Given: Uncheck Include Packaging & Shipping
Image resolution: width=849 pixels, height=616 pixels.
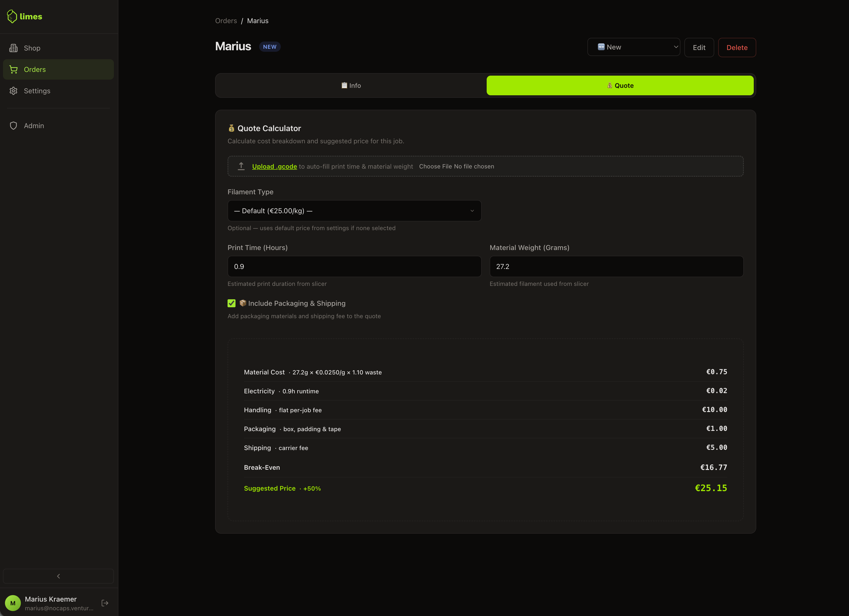Looking at the screenshot, I should [x=231, y=303].
